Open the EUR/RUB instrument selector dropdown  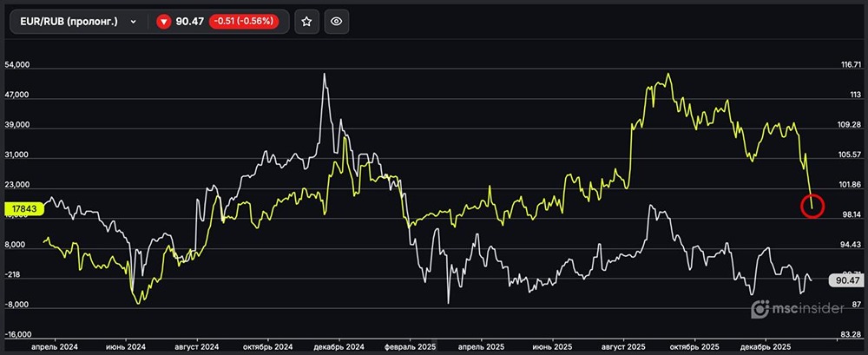[77, 22]
